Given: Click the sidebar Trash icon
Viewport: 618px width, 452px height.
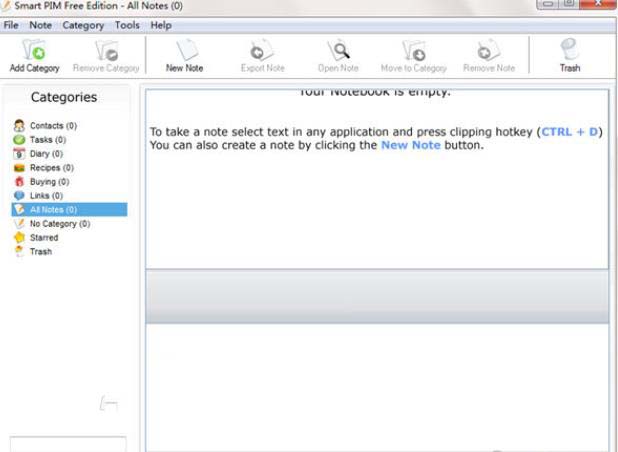Looking at the screenshot, I should tap(19, 251).
